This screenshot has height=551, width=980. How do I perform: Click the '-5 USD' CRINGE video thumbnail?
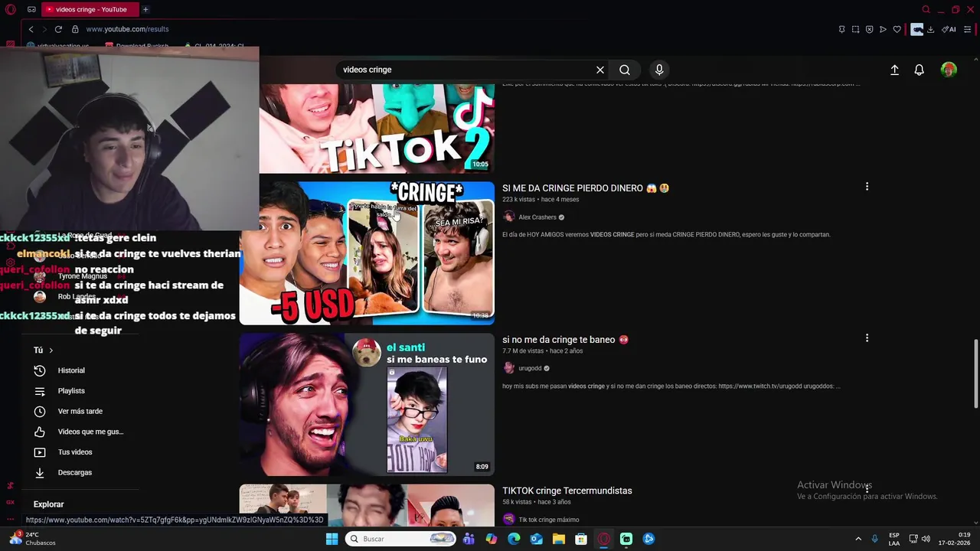[x=367, y=253]
